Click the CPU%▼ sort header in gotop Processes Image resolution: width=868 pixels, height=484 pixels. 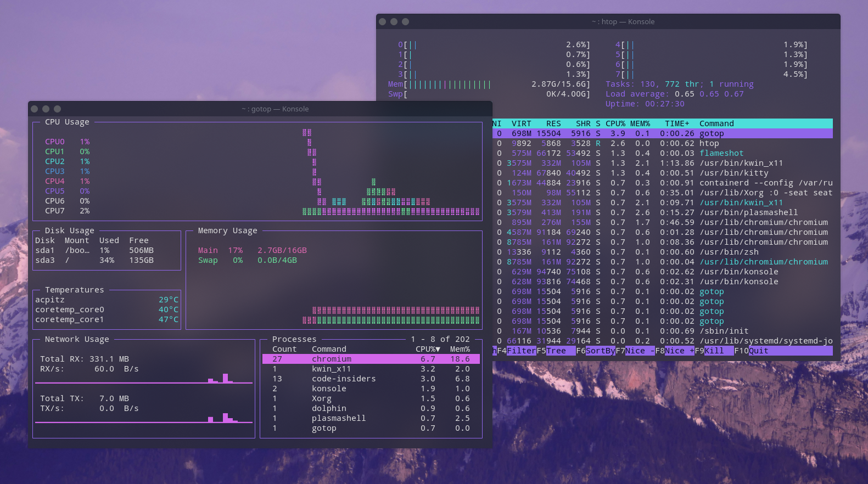tap(428, 349)
